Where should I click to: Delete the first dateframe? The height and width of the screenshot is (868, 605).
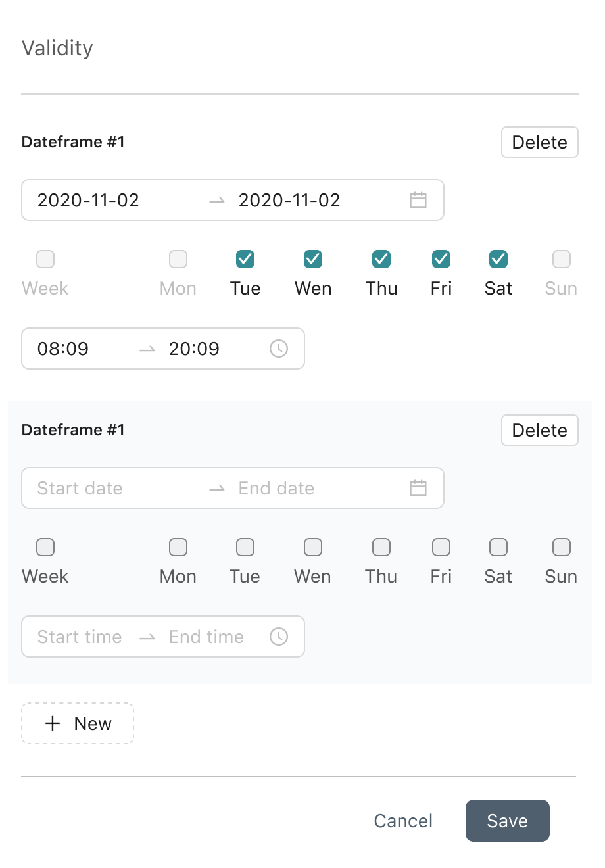[x=540, y=142]
